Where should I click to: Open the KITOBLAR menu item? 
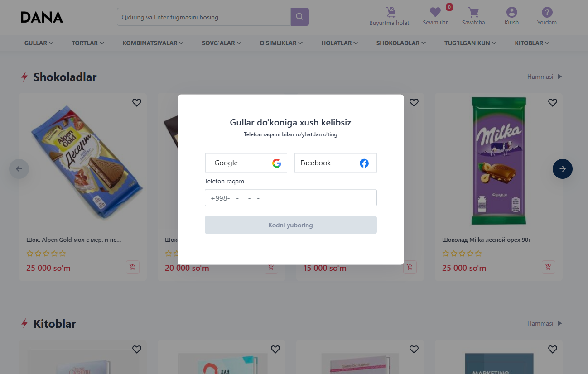[x=532, y=43]
